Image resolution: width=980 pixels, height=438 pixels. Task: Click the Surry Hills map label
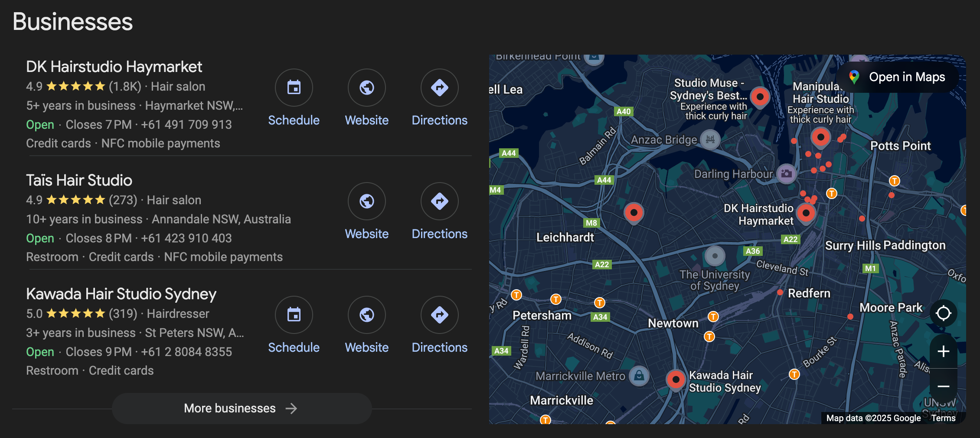[853, 245]
